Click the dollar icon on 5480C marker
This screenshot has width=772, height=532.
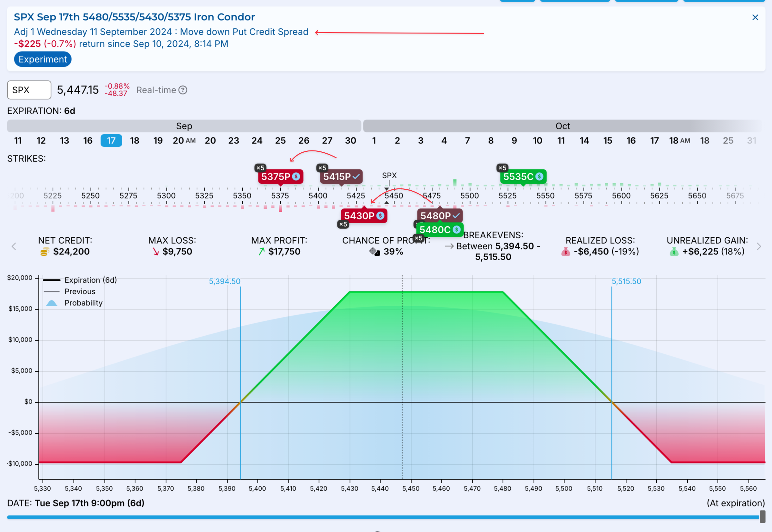[x=457, y=230]
